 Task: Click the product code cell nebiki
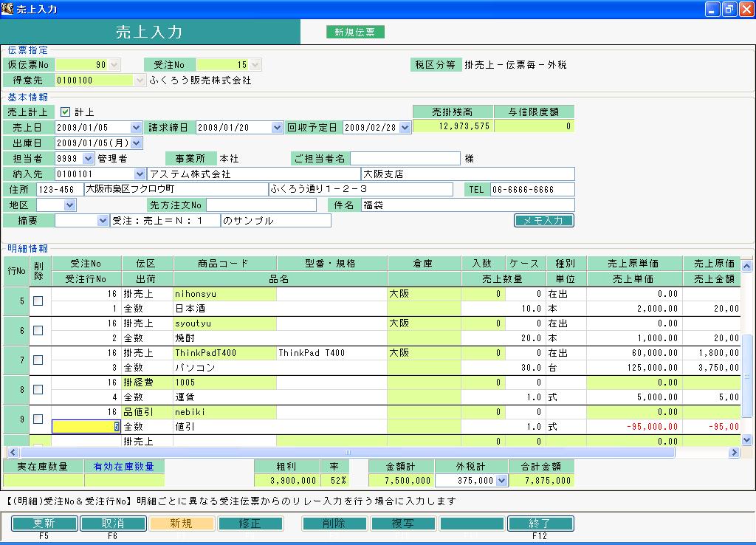click(224, 412)
